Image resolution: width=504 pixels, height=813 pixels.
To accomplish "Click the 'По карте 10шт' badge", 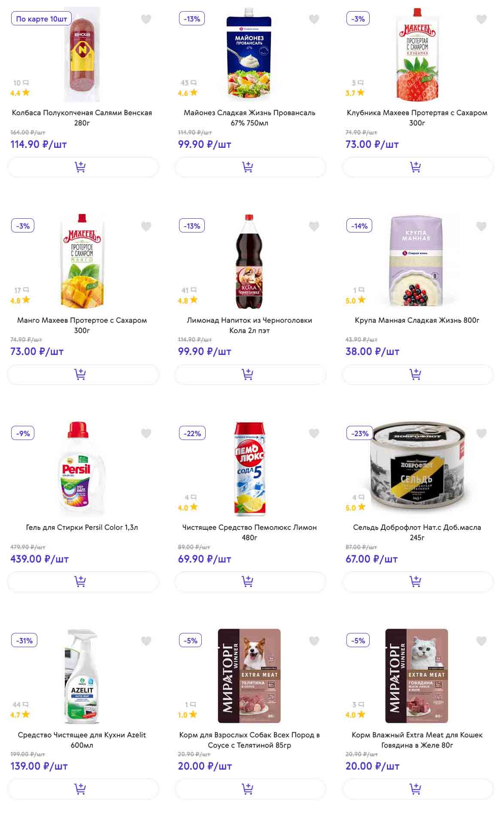I will [41, 19].
